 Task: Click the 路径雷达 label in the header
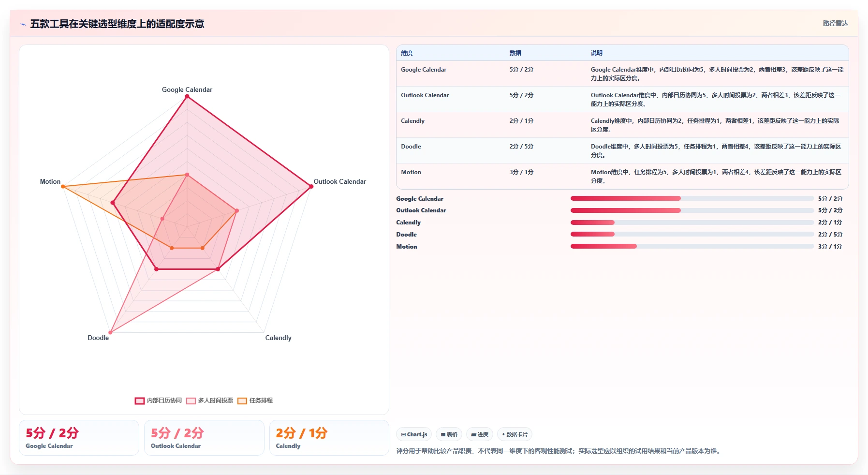pyautogui.click(x=835, y=23)
